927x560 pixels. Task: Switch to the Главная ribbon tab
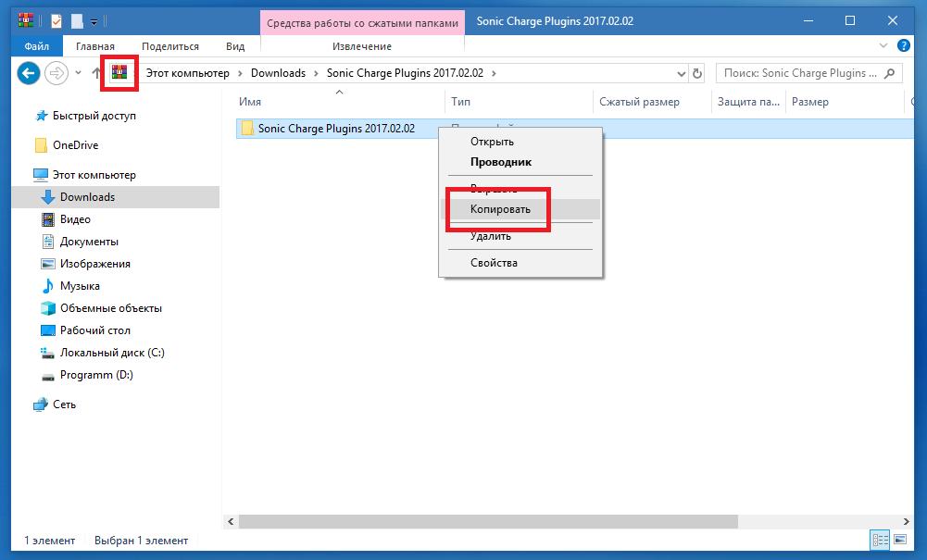pyautogui.click(x=95, y=46)
